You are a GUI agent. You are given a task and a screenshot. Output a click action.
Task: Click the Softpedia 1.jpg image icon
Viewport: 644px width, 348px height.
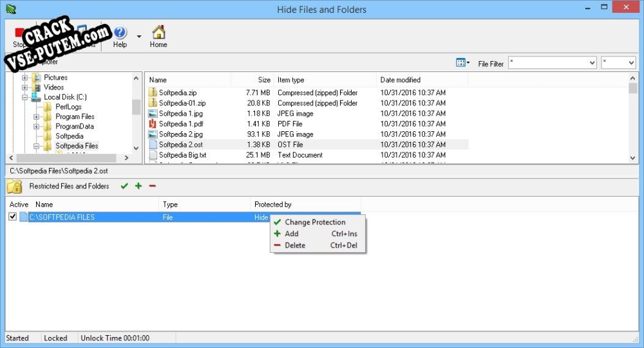(153, 113)
